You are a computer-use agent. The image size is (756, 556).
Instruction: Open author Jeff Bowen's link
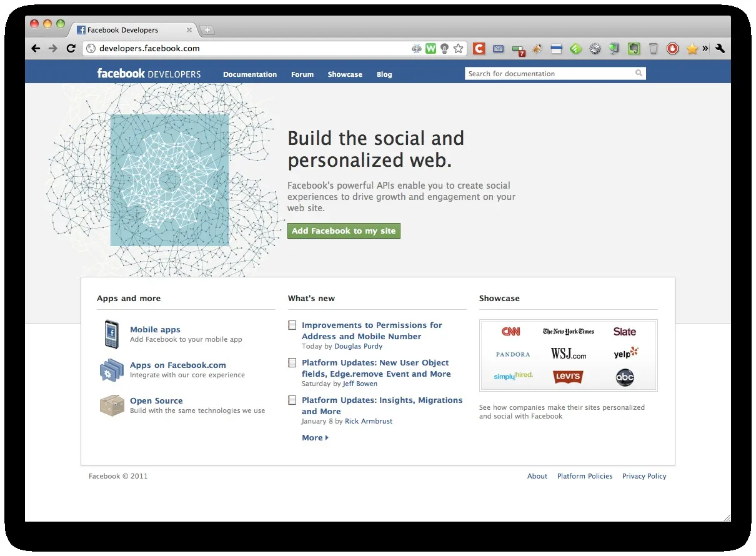tap(360, 384)
